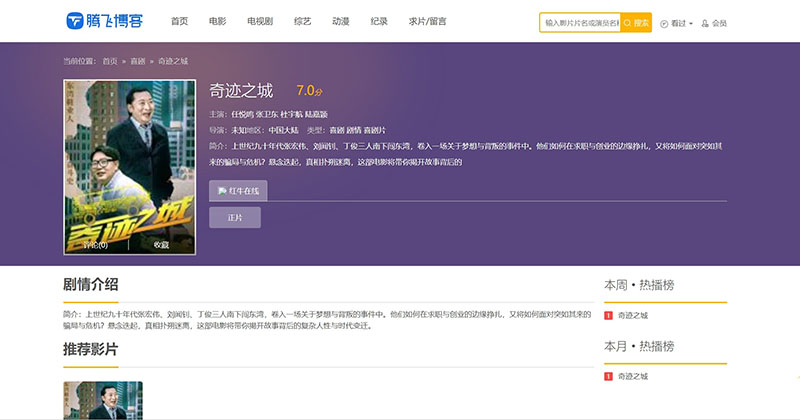Viewport: 800px width, 420px height.
Task: Open the 电视剧 navigation item
Action: pos(260,21)
